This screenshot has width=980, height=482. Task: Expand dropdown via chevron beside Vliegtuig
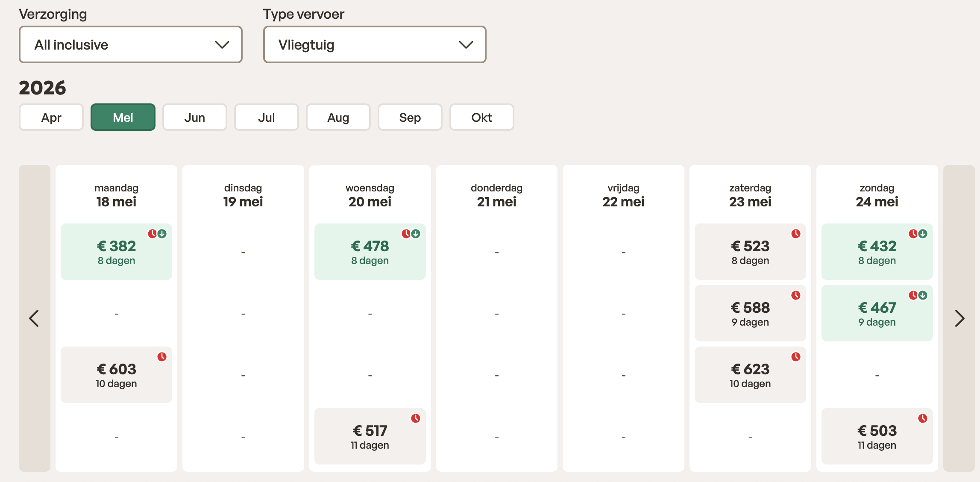[466, 44]
